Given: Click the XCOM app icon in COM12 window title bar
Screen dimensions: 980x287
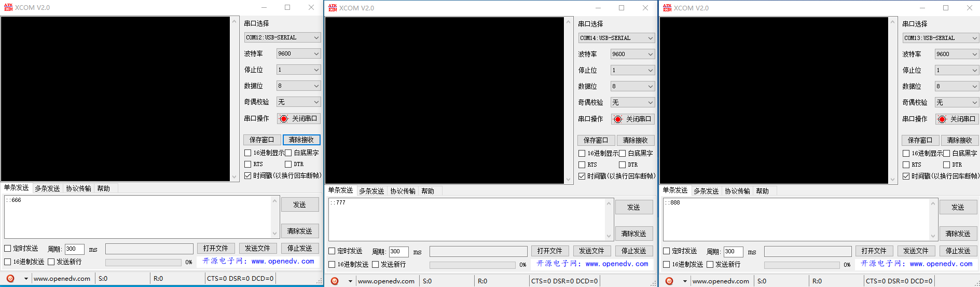Looking at the screenshot, I should [8, 7].
